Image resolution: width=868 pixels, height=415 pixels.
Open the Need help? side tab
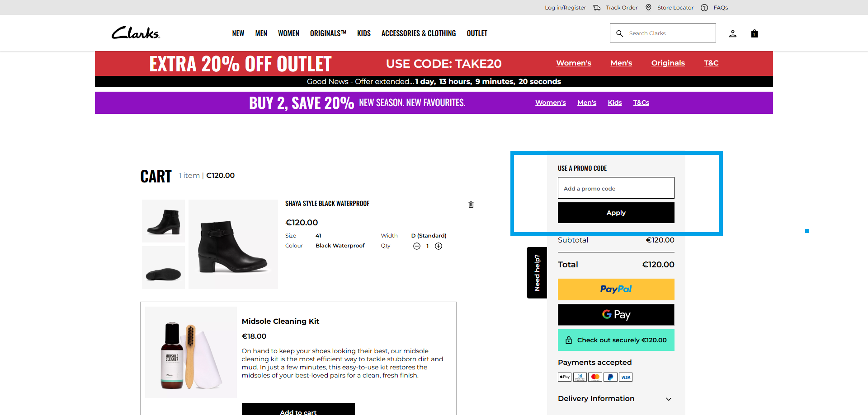point(537,273)
